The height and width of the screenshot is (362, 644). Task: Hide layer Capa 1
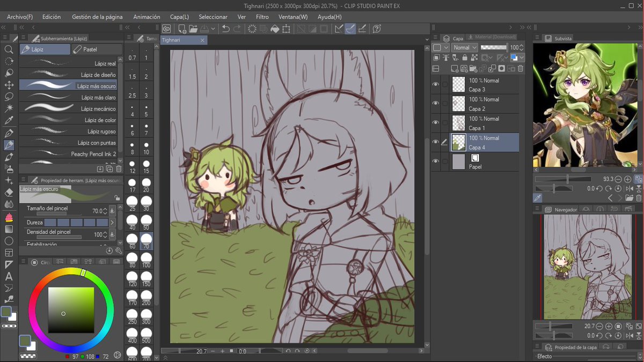(436, 123)
